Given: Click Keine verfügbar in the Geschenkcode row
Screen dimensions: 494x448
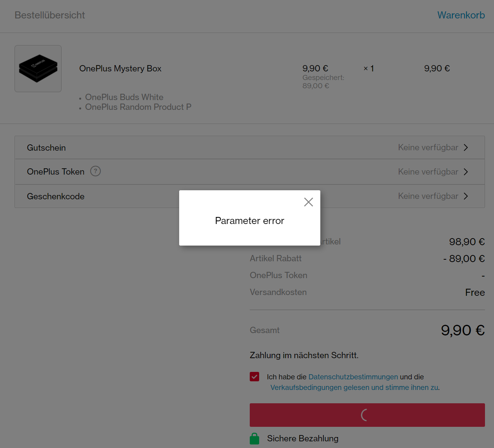Looking at the screenshot, I should tap(428, 196).
